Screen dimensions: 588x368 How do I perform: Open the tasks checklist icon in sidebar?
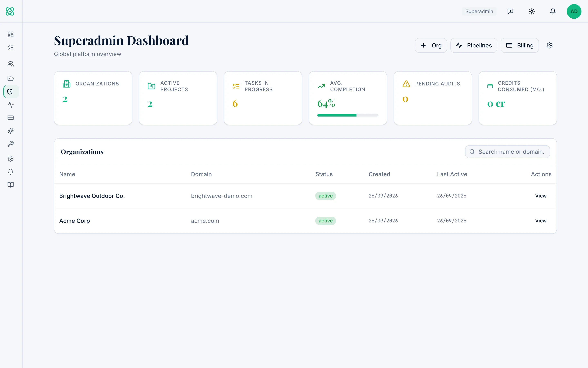[x=10, y=47]
